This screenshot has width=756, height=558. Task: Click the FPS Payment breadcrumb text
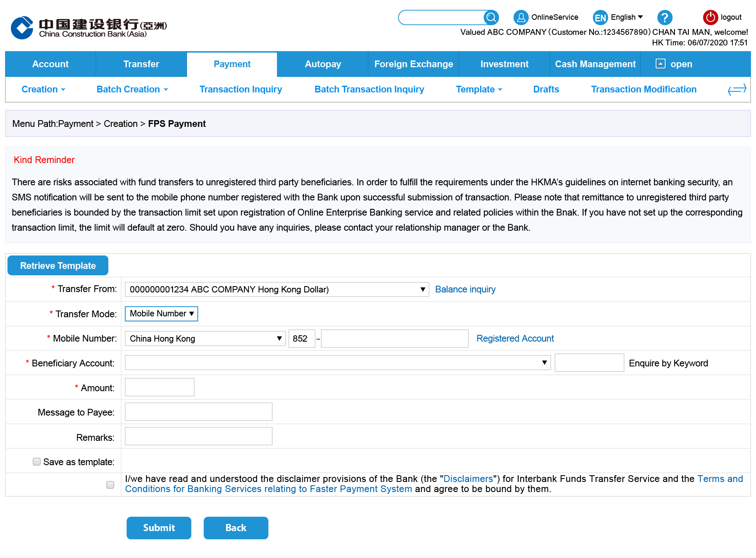tap(177, 124)
